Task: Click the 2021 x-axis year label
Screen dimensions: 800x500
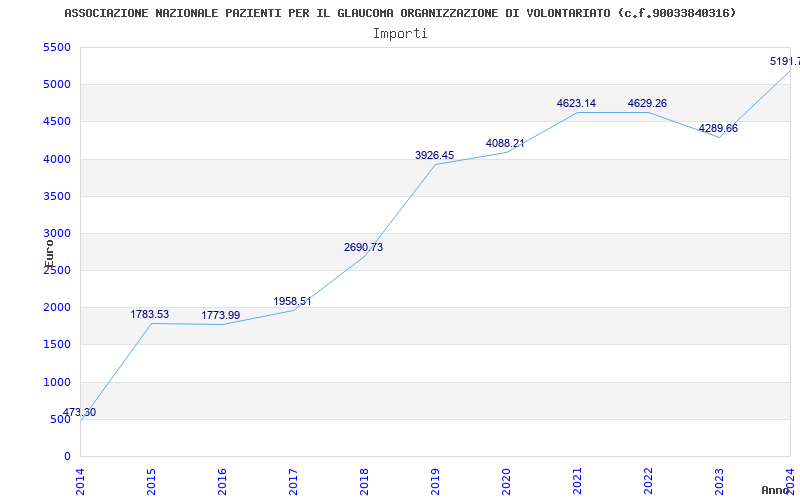Action: click(x=577, y=482)
